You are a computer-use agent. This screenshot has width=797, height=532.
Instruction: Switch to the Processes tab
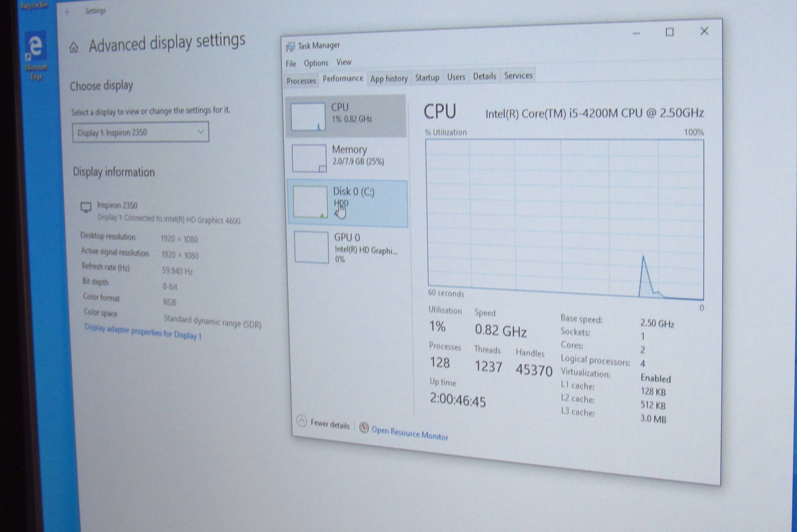301,81
